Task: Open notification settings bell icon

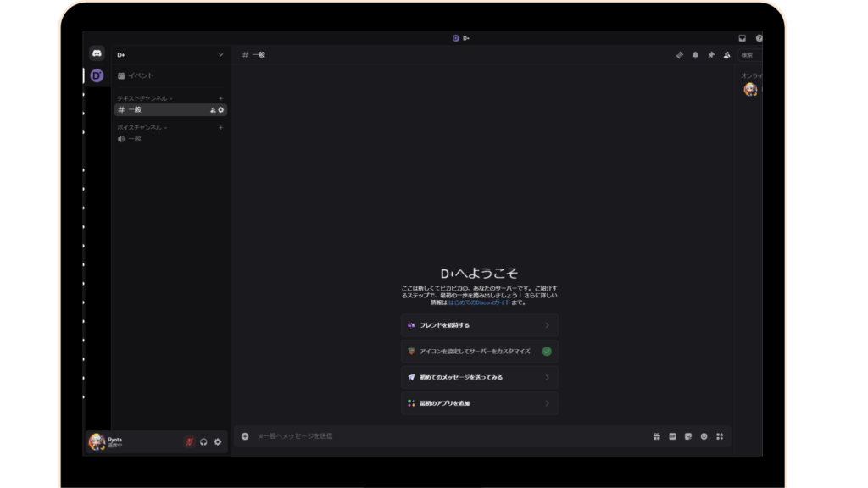Action: coord(695,55)
